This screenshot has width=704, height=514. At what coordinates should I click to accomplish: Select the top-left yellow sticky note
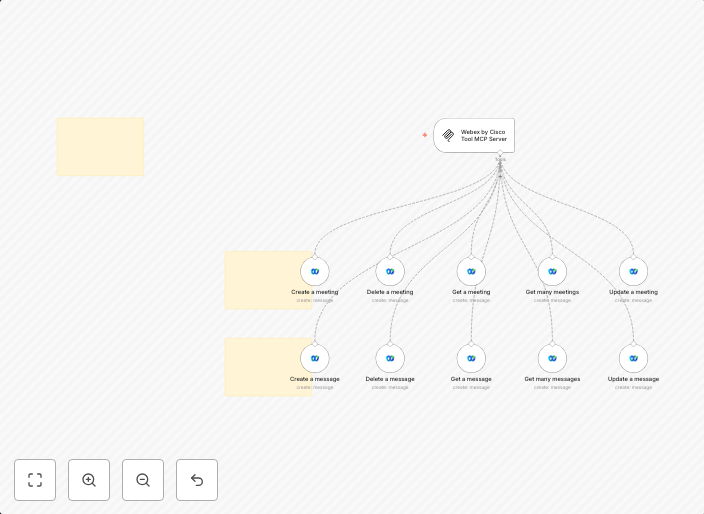pyautogui.click(x=100, y=146)
